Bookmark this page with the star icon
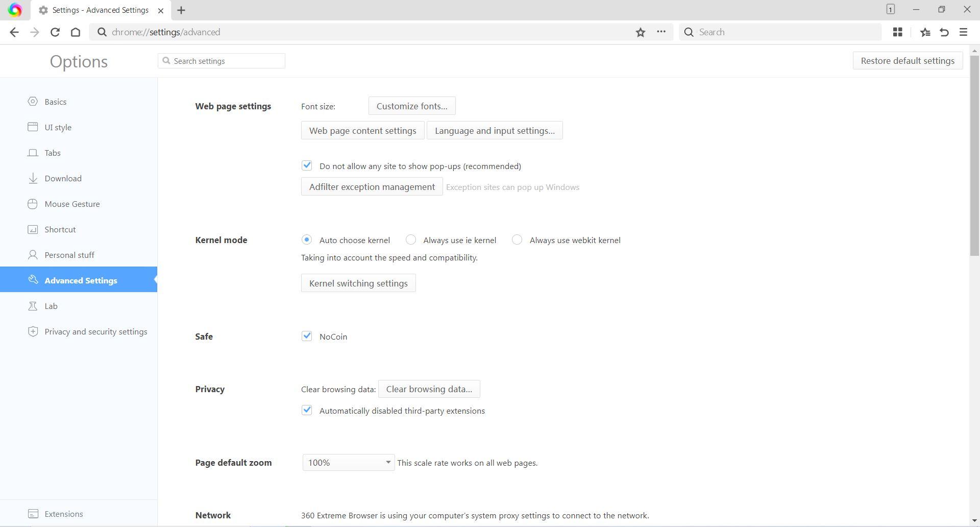 640,32
